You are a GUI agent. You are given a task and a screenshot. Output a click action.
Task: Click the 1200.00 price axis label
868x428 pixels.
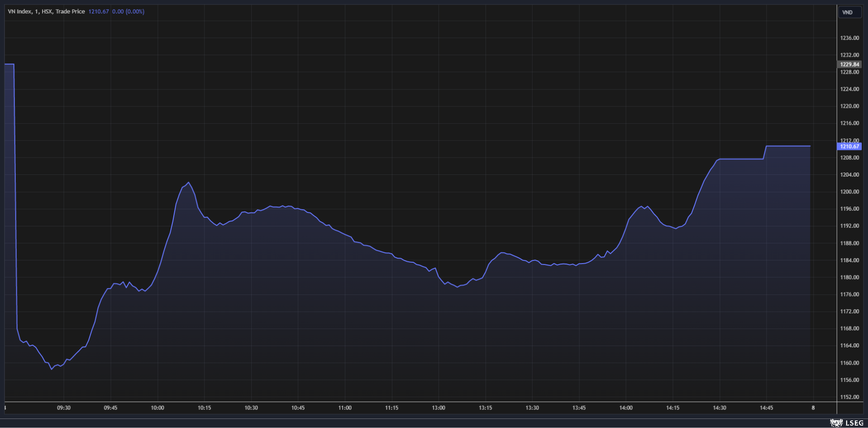849,192
